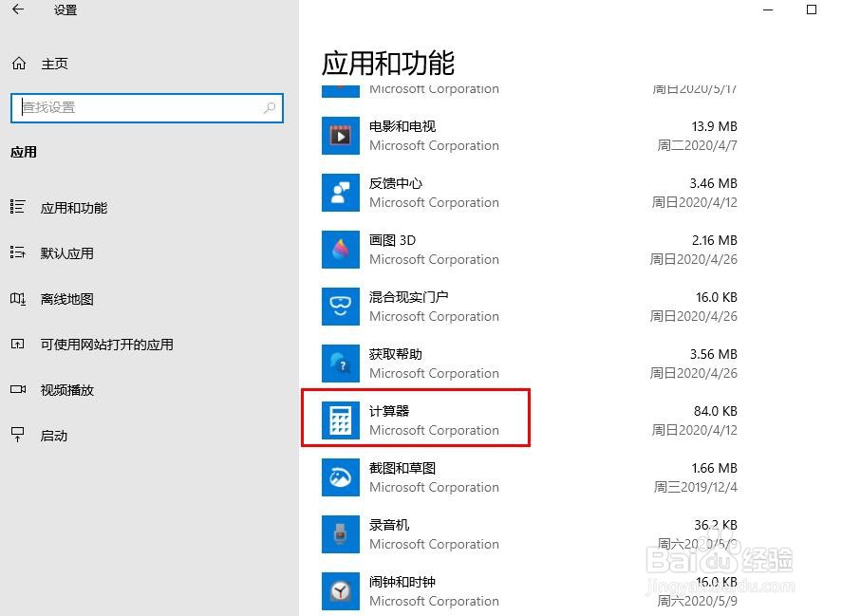The width and height of the screenshot is (842, 616).
Task: Click the 默认应用 sidebar icon
Action: [x=17, y=252]
